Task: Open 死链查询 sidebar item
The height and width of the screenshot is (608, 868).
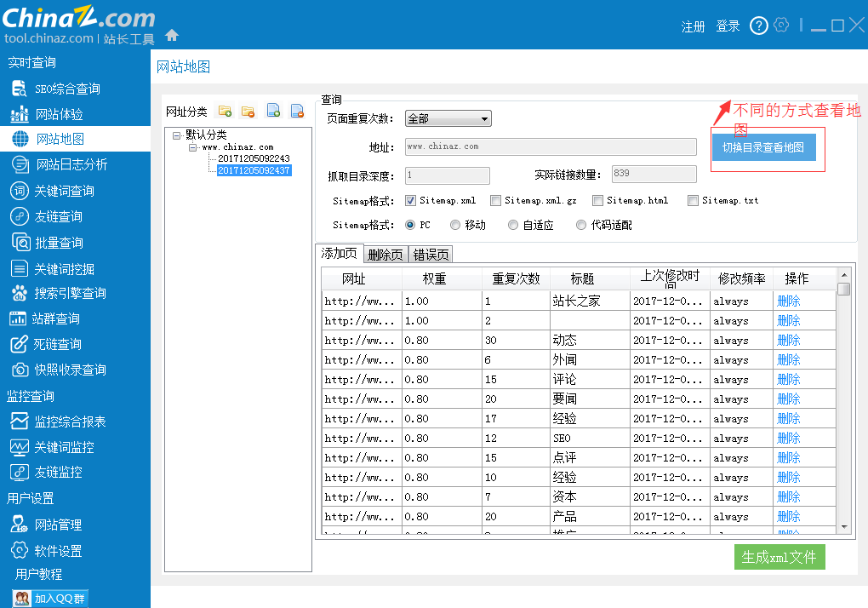Action: [46, 344]
